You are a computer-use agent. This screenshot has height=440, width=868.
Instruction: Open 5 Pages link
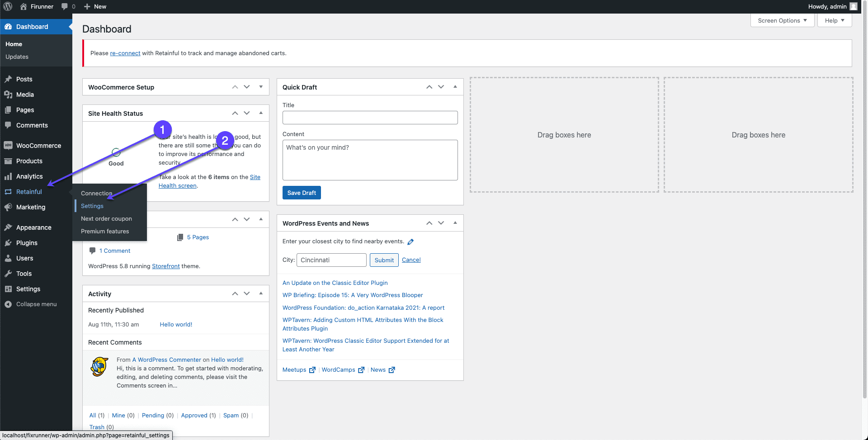tap(198, 237)
